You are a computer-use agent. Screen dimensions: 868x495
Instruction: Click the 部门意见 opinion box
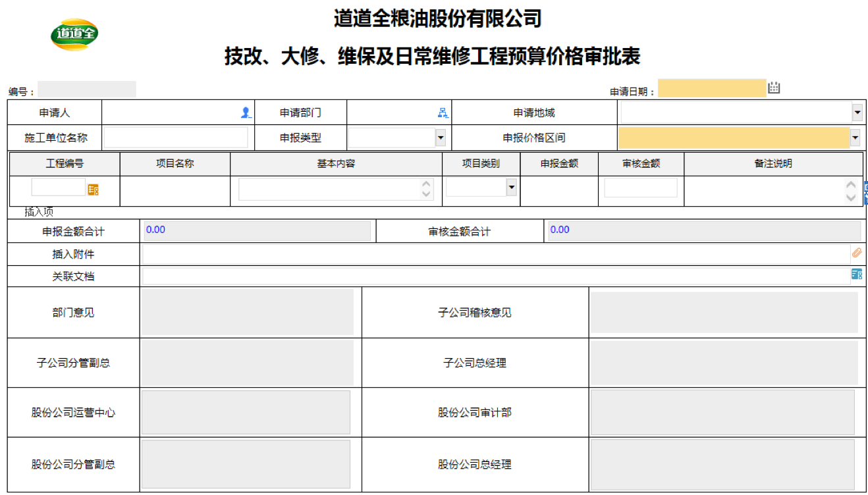tap(248, 312)
